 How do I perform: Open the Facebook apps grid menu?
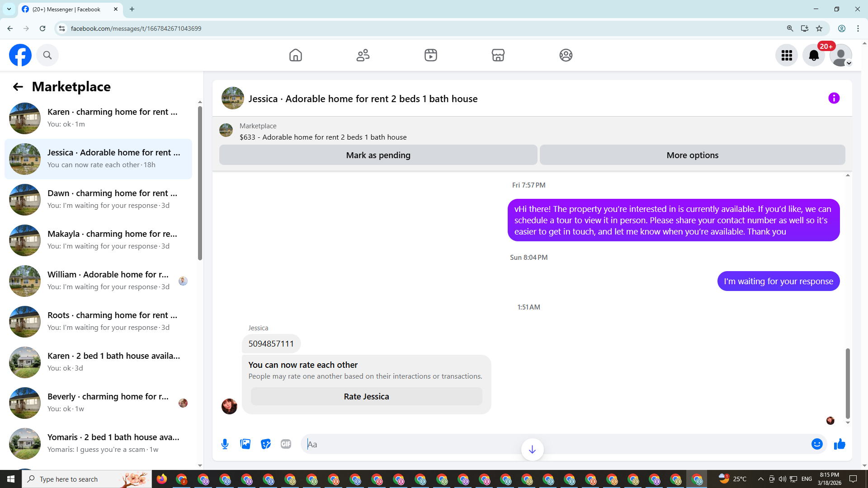click(787, 55)
